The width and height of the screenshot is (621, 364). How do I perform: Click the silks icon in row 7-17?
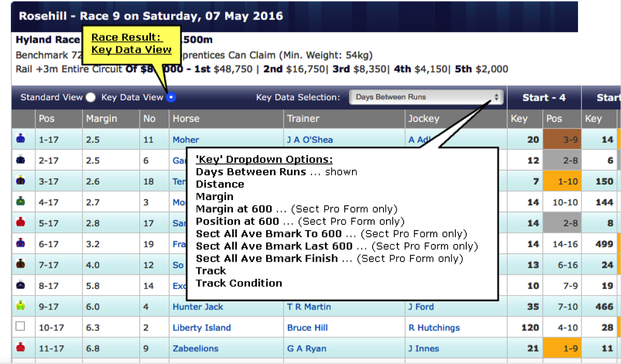click(x=21, y=265)
